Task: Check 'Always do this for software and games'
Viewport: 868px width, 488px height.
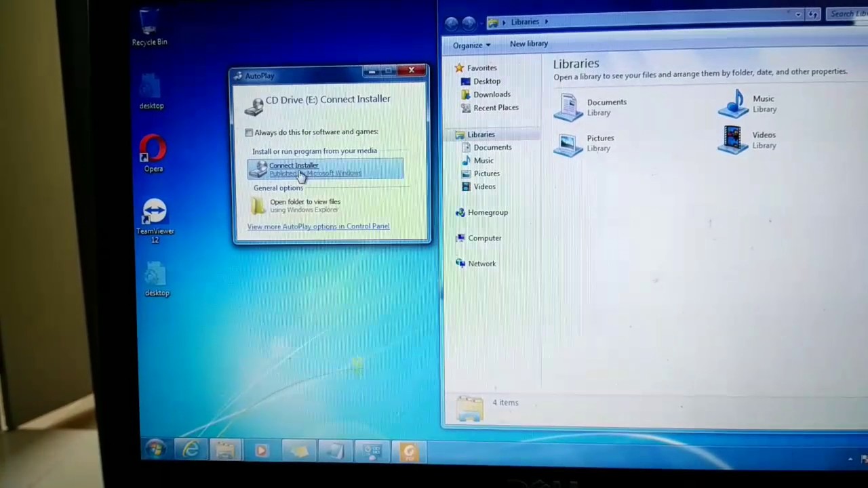Action: point(249,132)
